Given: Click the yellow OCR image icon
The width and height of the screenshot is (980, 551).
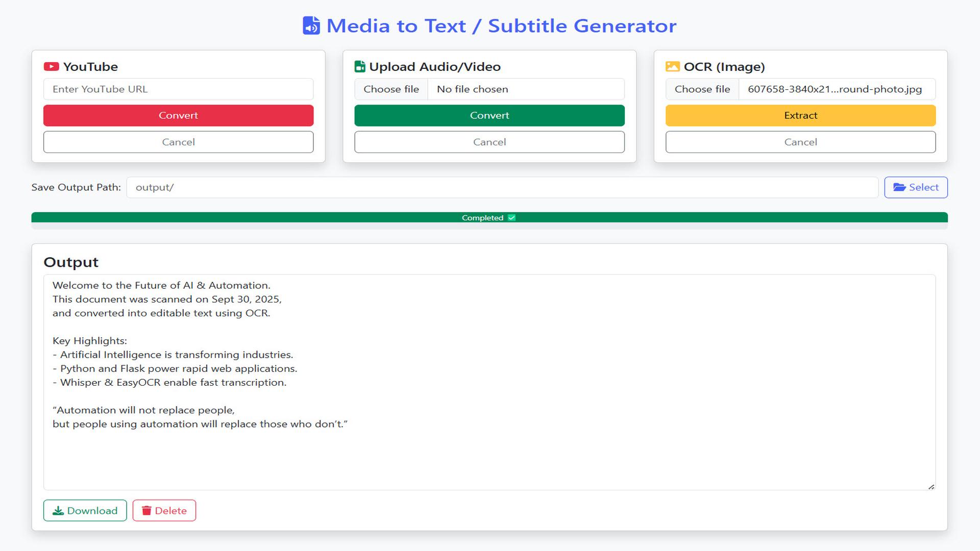Looking at the screenshot, I should 672,67.
